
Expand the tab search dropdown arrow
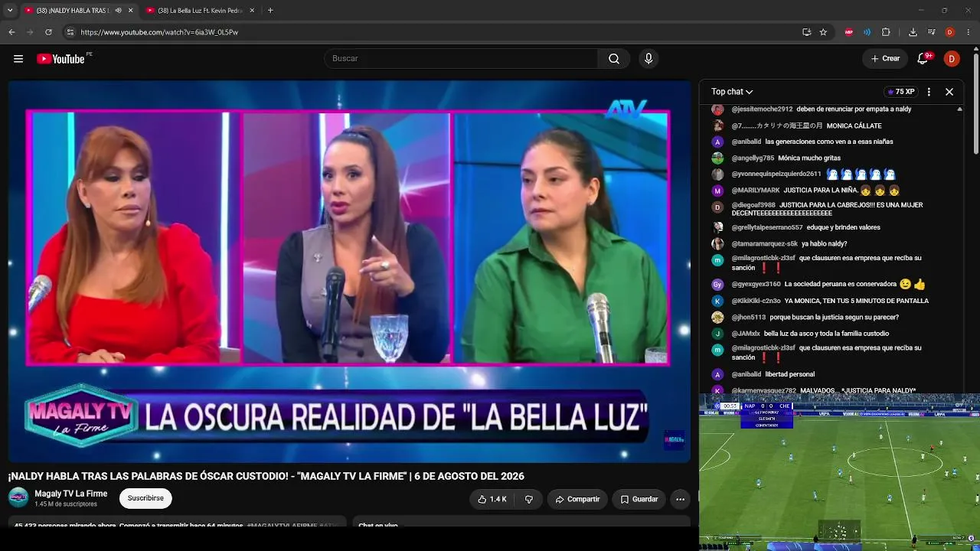[x=9, y=11]
